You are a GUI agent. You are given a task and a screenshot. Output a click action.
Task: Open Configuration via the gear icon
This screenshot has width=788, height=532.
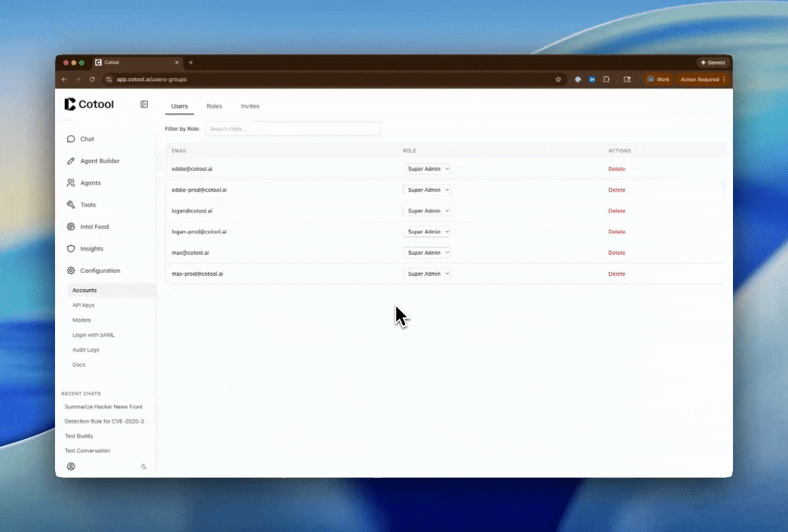(x=71, y=270)
